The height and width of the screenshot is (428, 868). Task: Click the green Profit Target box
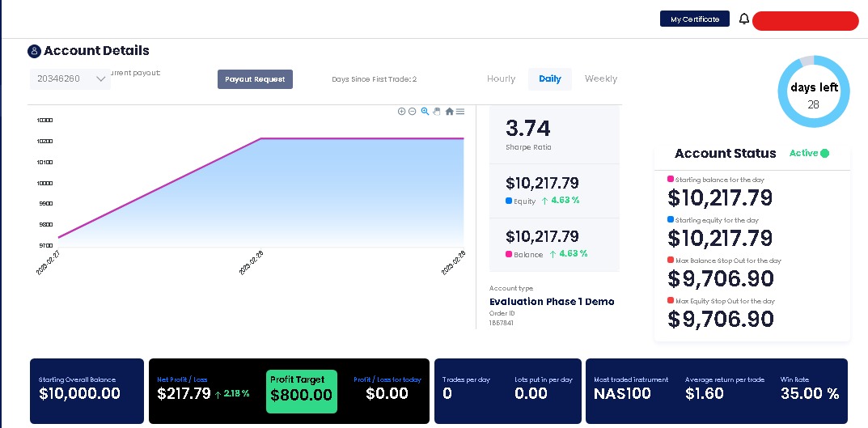[x=302, y=392]
